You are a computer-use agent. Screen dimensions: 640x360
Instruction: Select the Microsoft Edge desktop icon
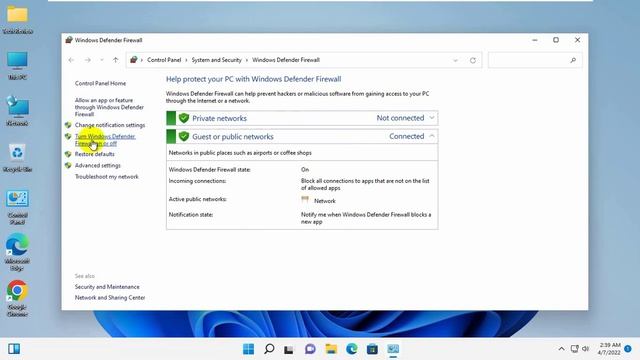(17, 252)
